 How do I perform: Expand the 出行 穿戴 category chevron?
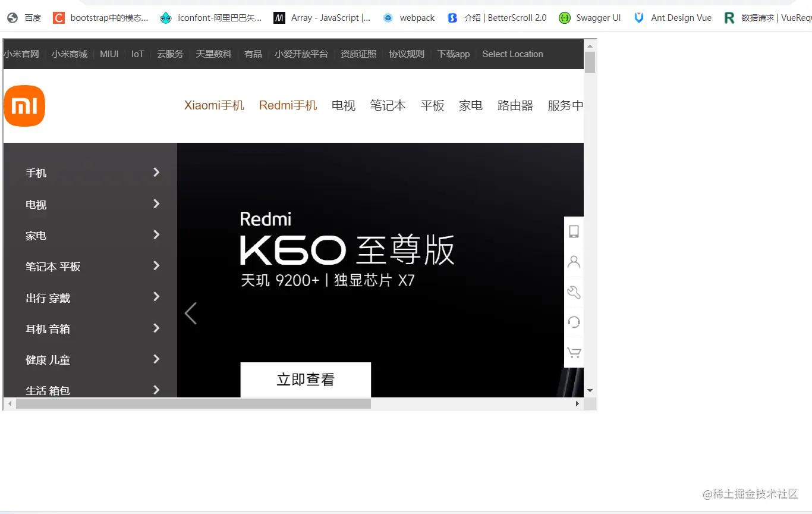[156, 296]
